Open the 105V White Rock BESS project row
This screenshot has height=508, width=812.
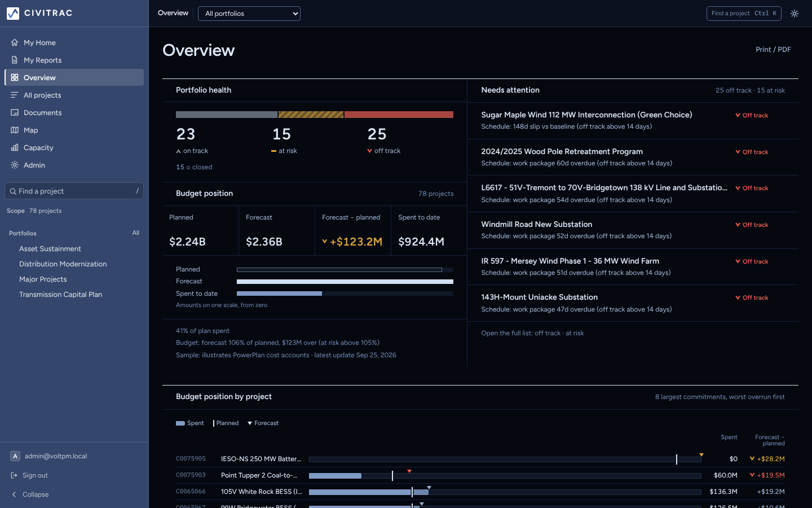[x=480, y=492]
